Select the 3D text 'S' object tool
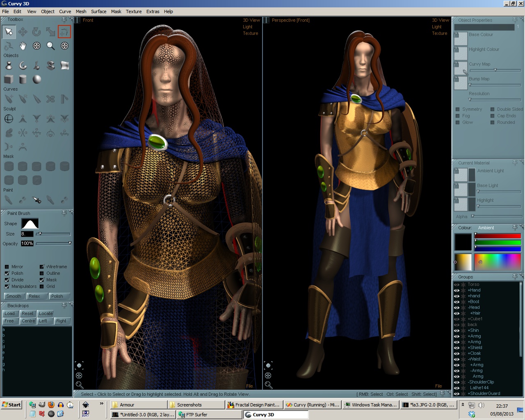This screenshot has width=525, height=420. click(50, 65)
